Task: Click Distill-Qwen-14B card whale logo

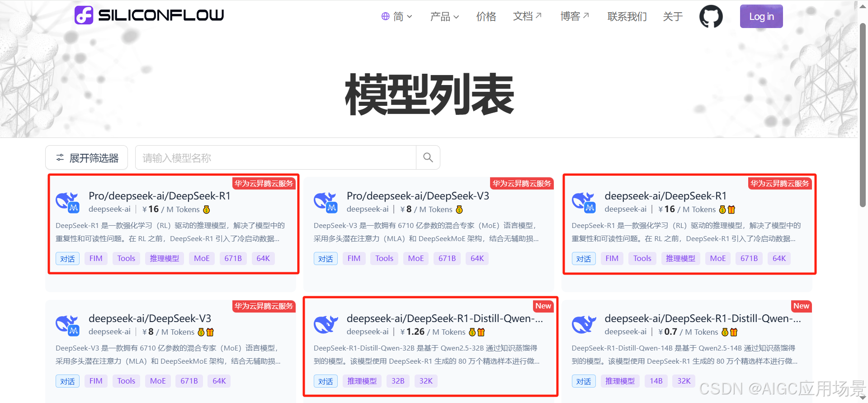Action: [584, 324]
